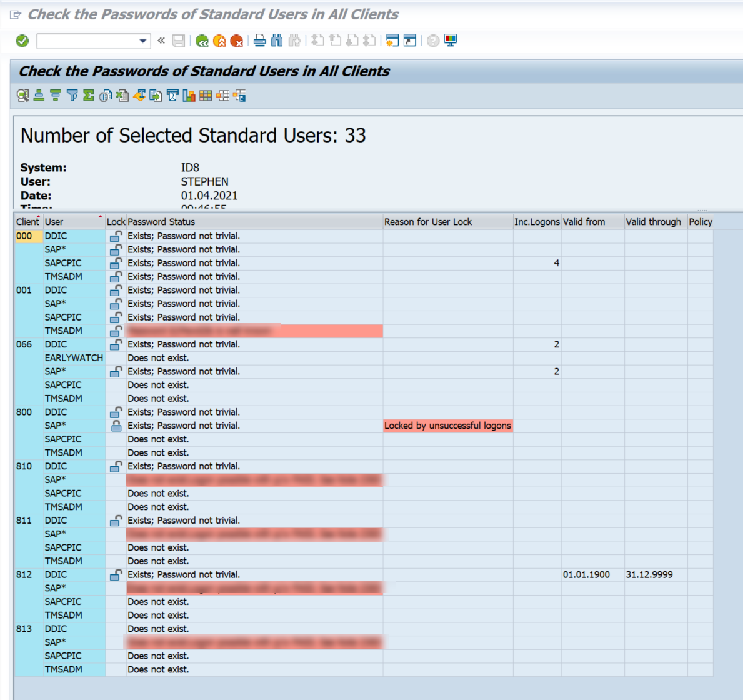
Task: Click the Find binoculars icon
Action: (x=277, y=41)
